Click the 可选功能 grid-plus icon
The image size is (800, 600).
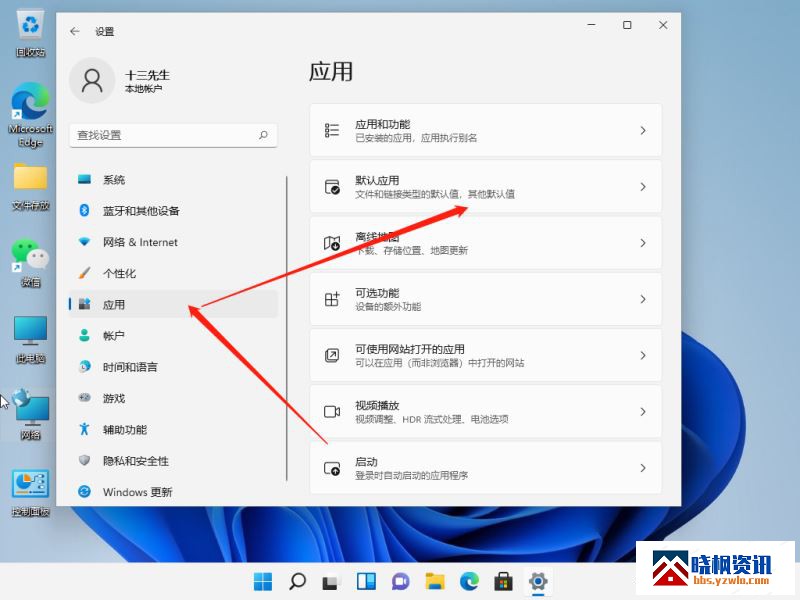(332, 299)
